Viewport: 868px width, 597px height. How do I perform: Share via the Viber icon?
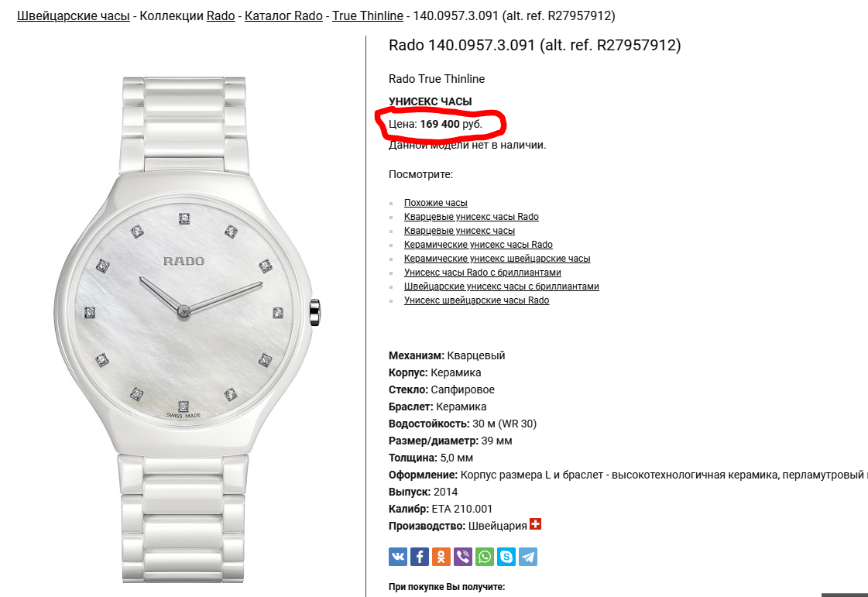point(463,557)
